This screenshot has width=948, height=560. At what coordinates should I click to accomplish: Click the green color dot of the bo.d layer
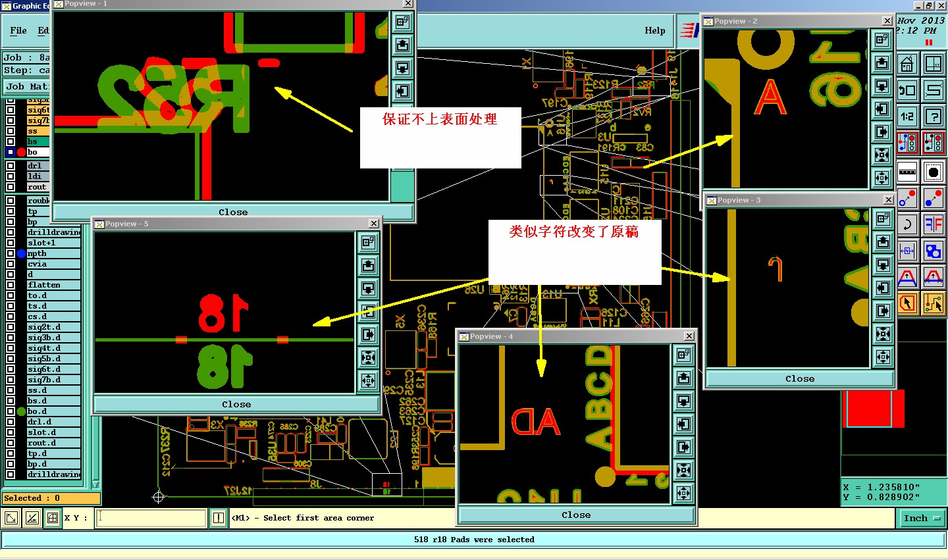tap(21, 411)
